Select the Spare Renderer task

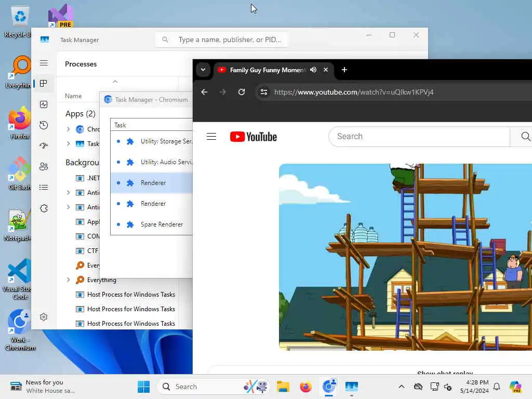152,224
